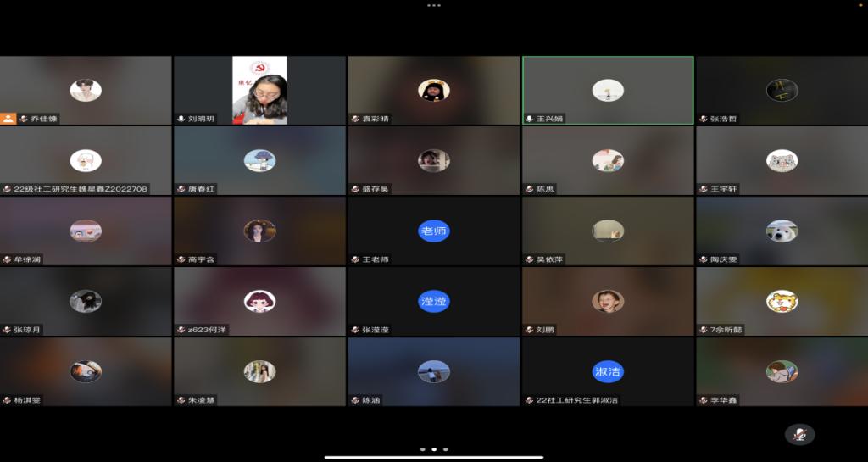Select the tiger avatar in 7余昕懿's tile
Image resolution: width=868 pixels, height=462 pixels.
782,301
